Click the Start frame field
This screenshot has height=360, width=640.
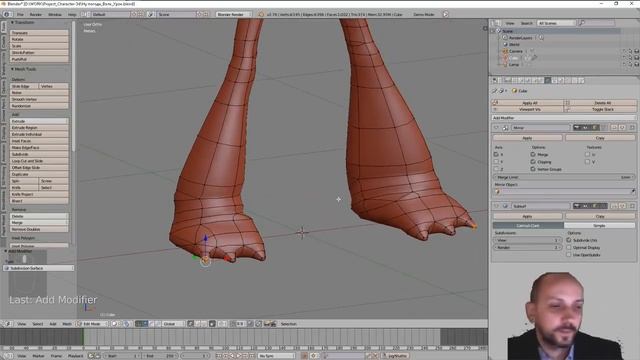coord(122,356)
